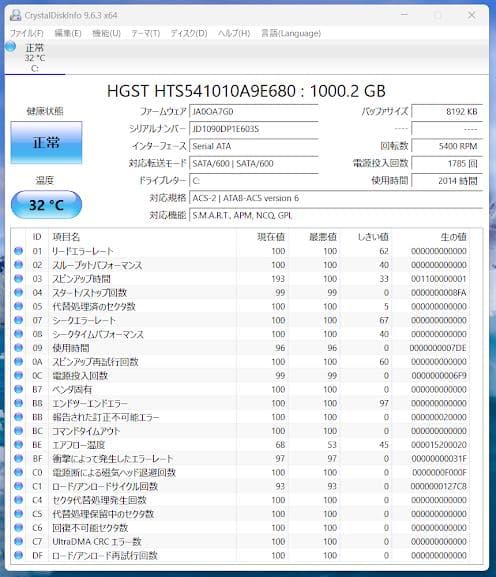
Task: Click the 項目名 column header
Action: point(66,237)
